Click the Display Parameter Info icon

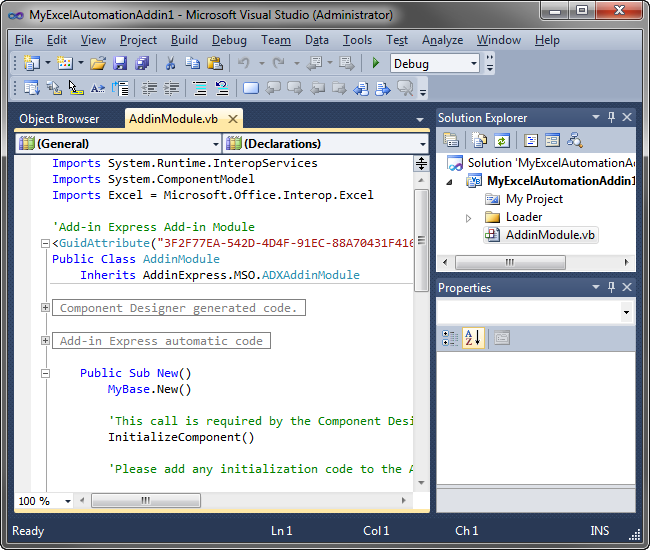[x=54, y=88]
